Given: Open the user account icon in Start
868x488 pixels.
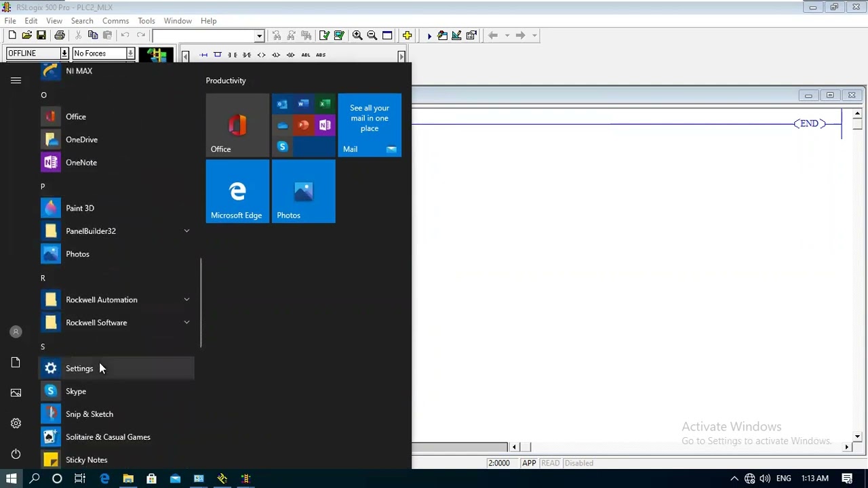Looking at the screenshot, I should click(16, 332).
